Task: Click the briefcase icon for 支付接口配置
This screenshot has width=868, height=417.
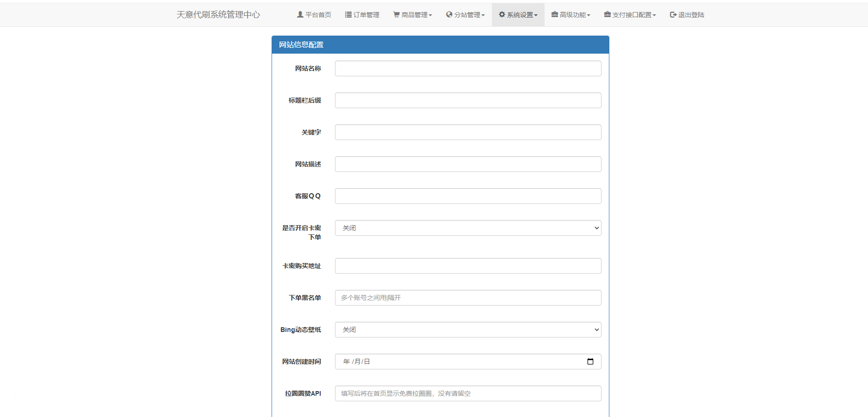Action: [x=607, y=15]
